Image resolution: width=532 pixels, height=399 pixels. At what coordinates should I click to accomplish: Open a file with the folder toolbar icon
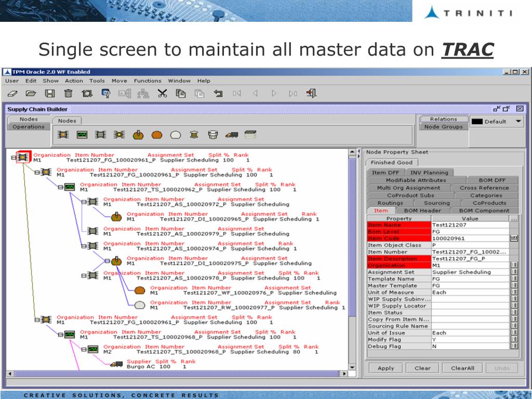[x=31, y=94]
